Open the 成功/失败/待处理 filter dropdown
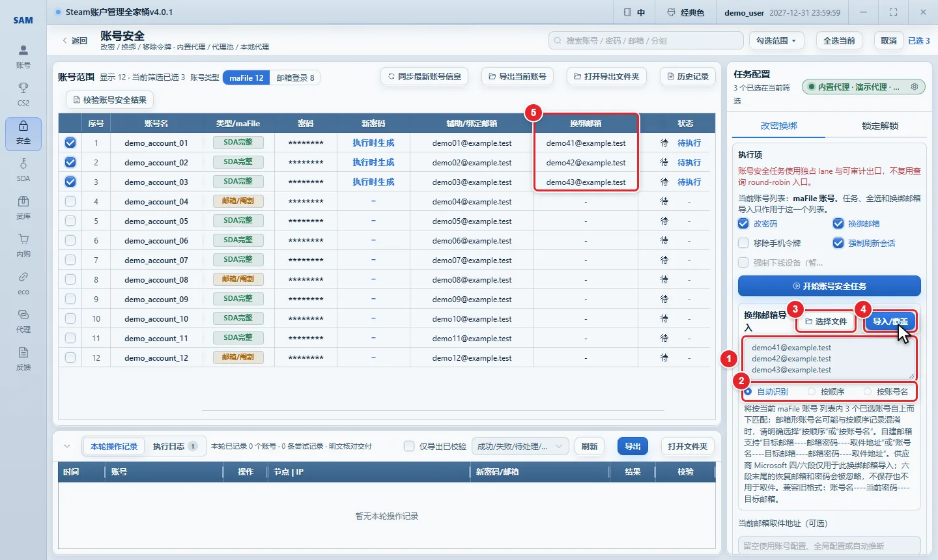 [520, 446]
